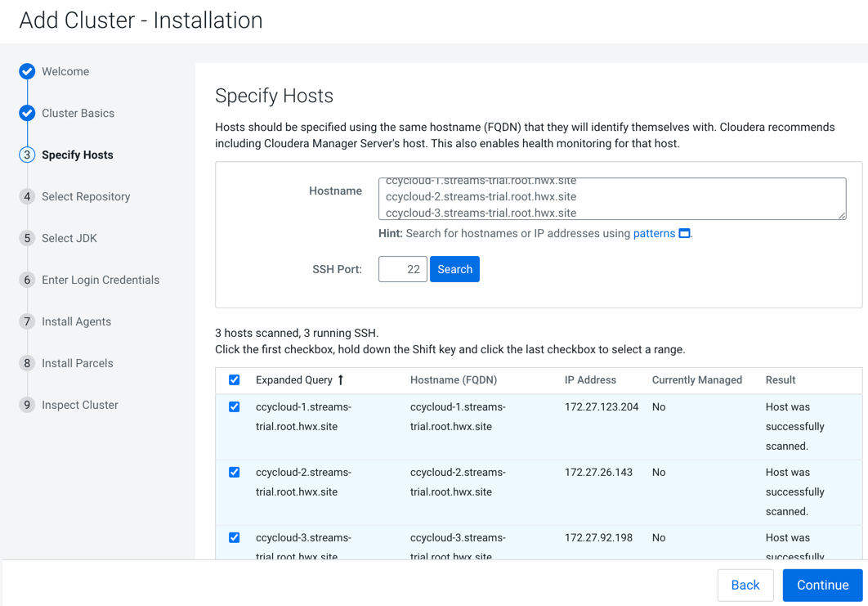Uncheck the ccycloud-2 host checkbox
868x606 pixels.
[x=235, y=473]
